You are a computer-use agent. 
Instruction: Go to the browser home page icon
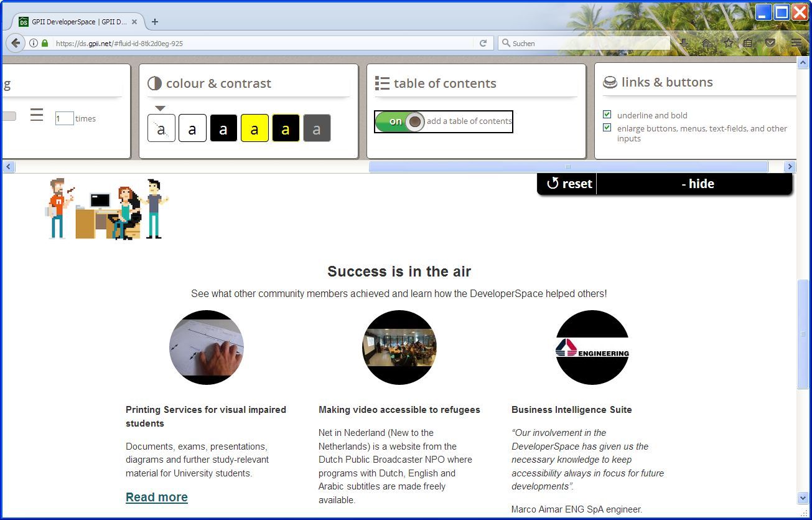[707, 43]
